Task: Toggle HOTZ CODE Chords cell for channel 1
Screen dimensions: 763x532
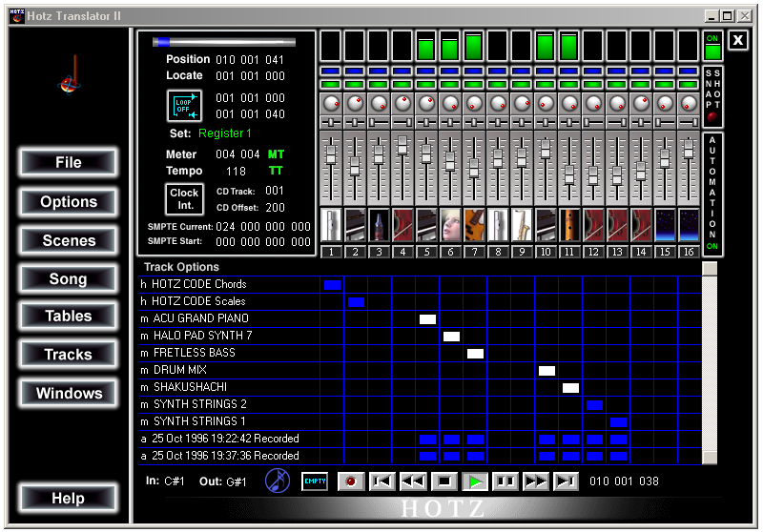Action: 332,285
